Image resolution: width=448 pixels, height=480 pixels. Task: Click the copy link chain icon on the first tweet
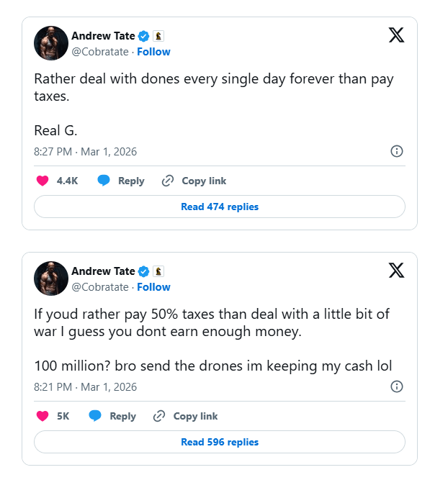[x=168, y=181]
